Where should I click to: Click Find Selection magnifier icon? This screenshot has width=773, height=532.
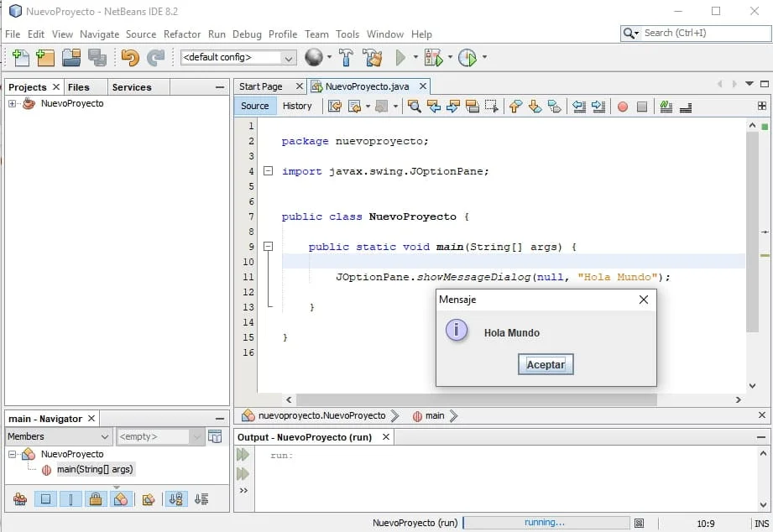tap(414, 106)
